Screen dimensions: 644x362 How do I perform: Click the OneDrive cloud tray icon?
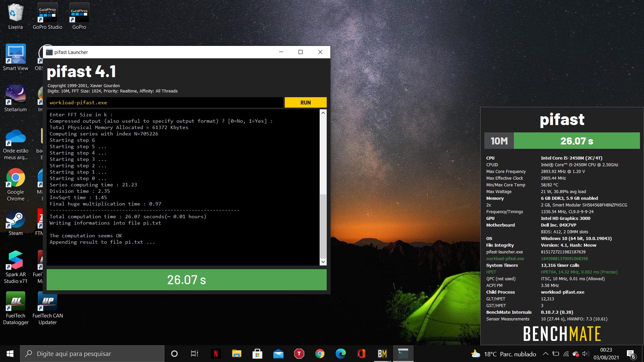click(576, 354)
